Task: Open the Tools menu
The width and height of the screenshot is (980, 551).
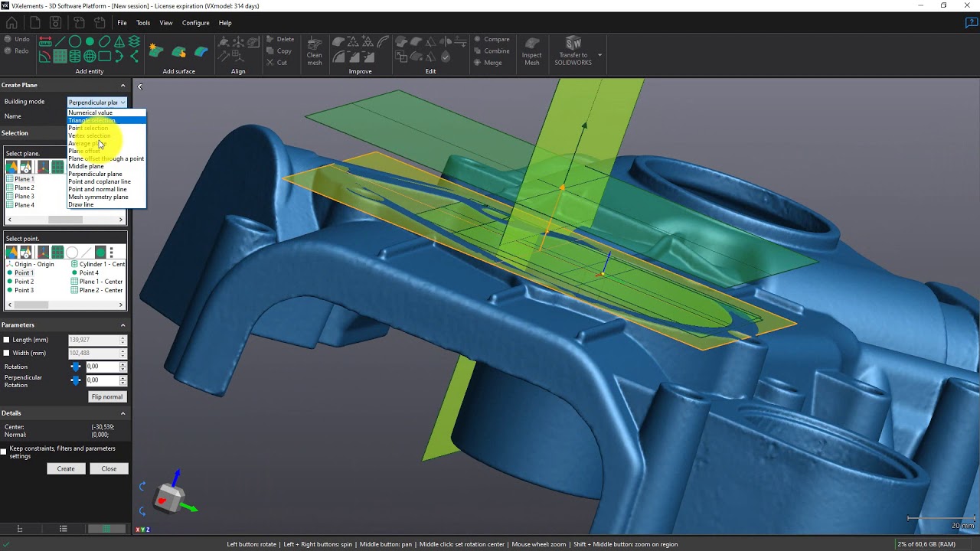Action: (x=143, y=23)
